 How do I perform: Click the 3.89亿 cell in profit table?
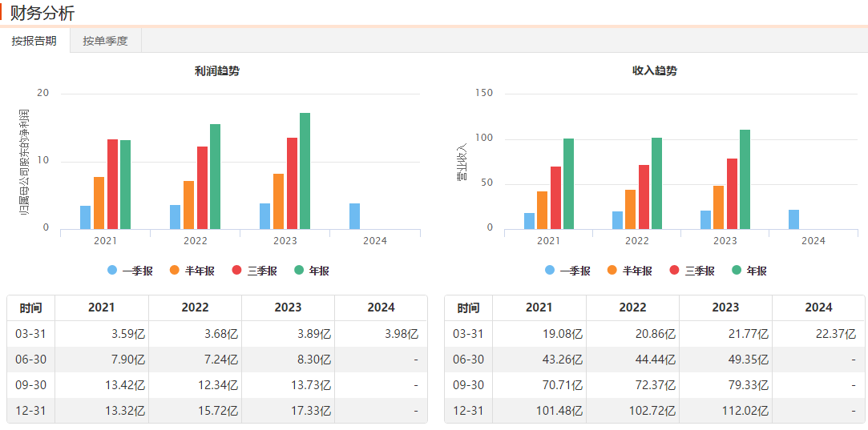click(288, 334)
